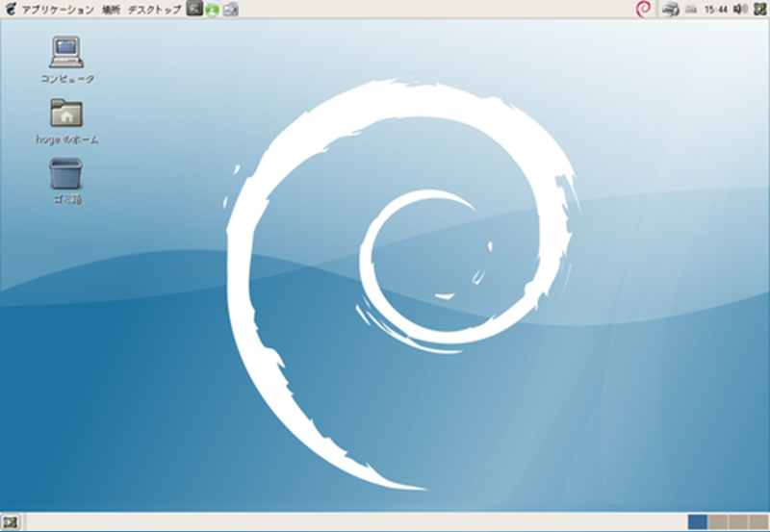The width and height of the screenshot is (770, 532).
Task: Open the アプリケーション menu
Action: pos(58,10)
